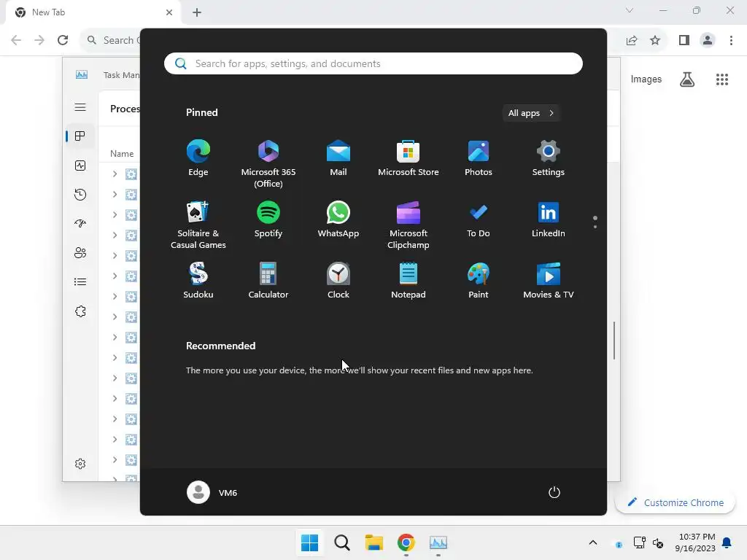Open Search Labs flask icon in Chrome

687,79
